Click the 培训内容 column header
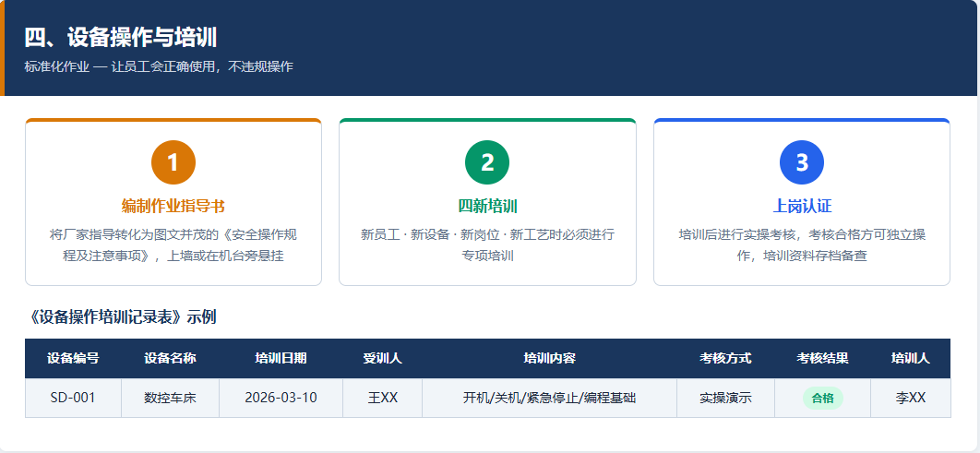 point(549,359)
